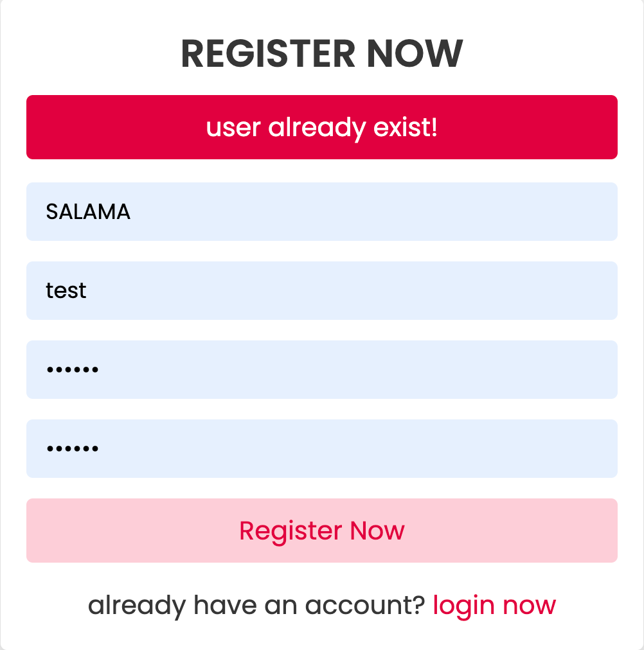The width and height of the screenshot is (644, 650).
Task: Click inside the masked password box
Action: 321,369
